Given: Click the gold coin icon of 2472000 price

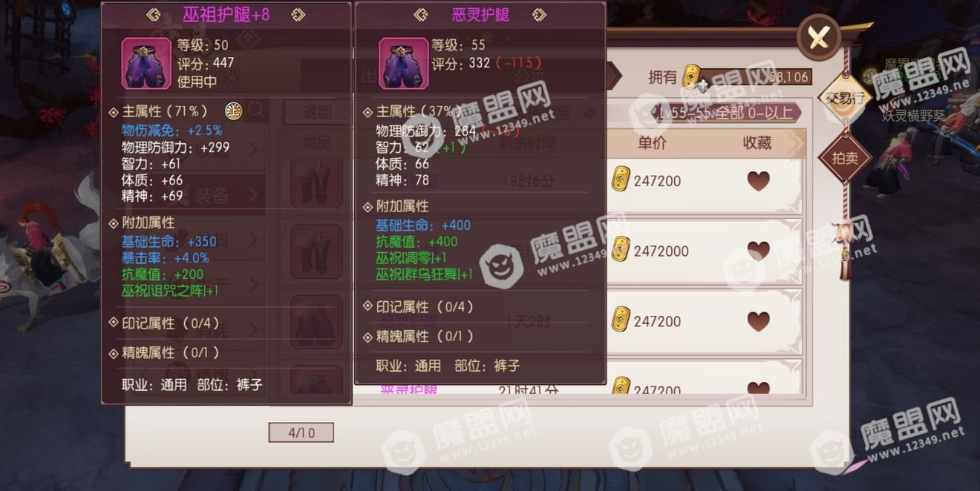Looking at the screenshot, I should click(621, 251).
